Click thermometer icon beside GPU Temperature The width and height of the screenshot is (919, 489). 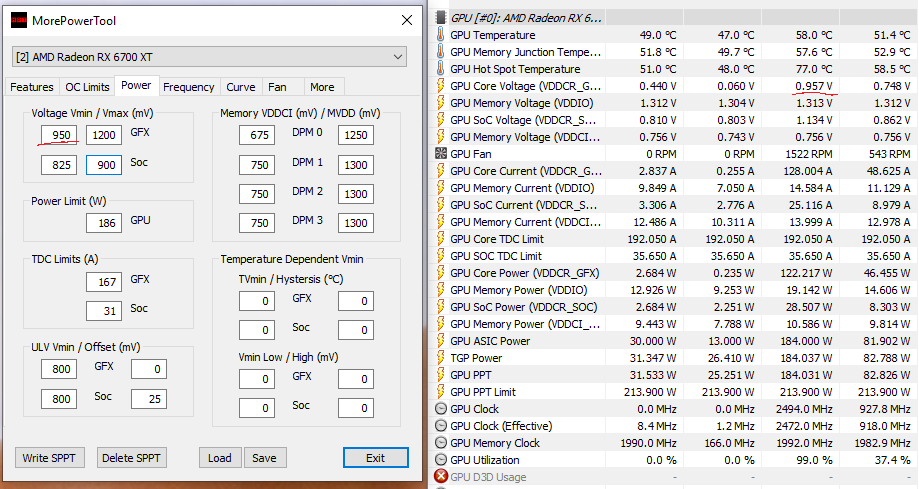point(441,35)
